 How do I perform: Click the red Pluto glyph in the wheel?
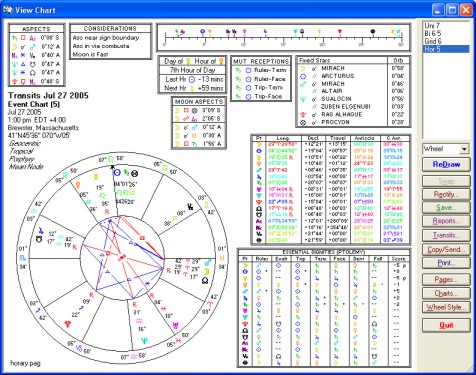[x=68, y=324]
